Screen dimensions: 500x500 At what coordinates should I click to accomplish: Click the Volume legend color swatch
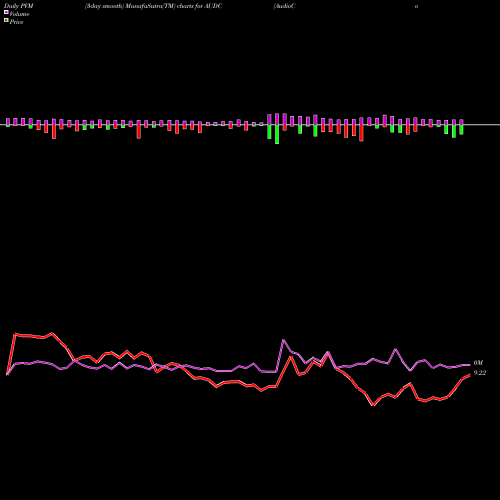tap(6, 12)
